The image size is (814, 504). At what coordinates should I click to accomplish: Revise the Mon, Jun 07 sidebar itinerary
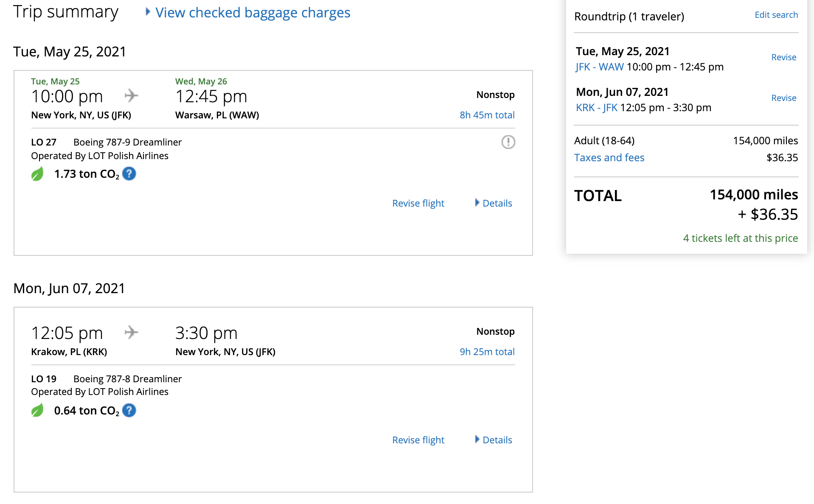click(783, 98)
